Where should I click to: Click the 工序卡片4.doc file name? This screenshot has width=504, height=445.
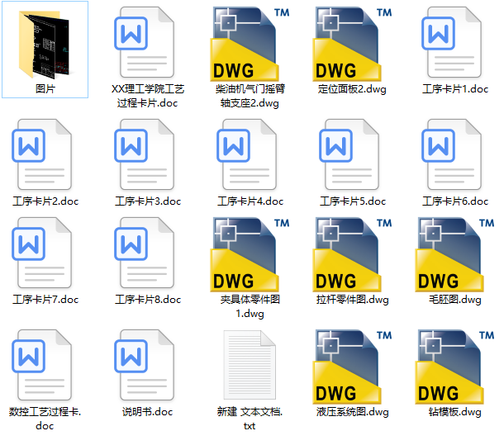250,201
